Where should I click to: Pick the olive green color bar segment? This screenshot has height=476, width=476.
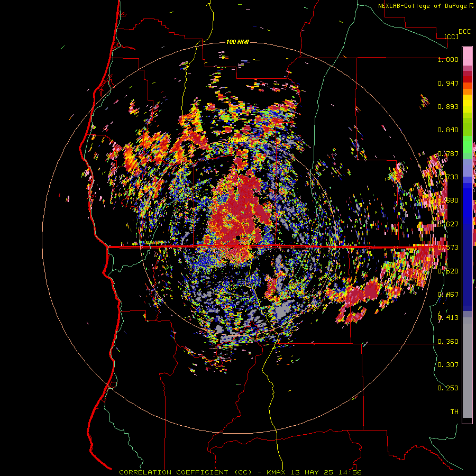467,127
